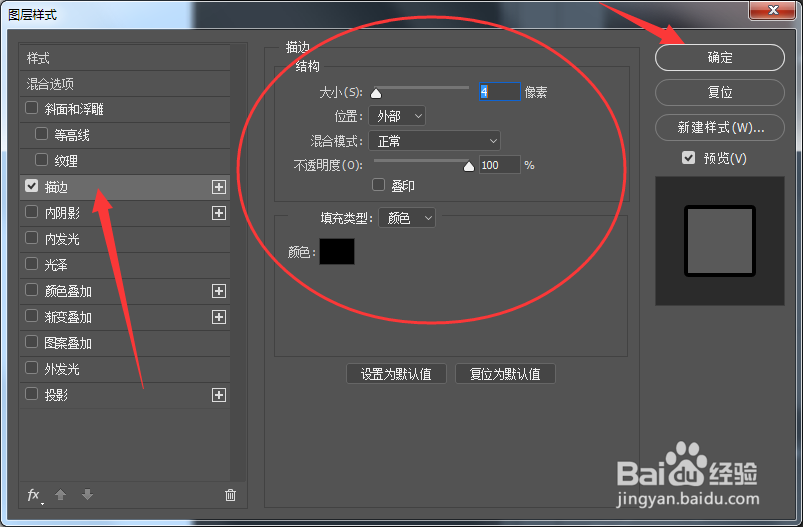Click the fx add-style icon
Screen dimensions: 803x527
click(34, 495)
